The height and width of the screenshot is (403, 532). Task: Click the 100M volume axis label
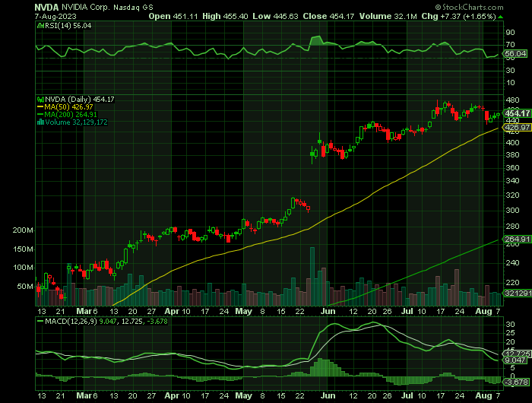[23, 268]
